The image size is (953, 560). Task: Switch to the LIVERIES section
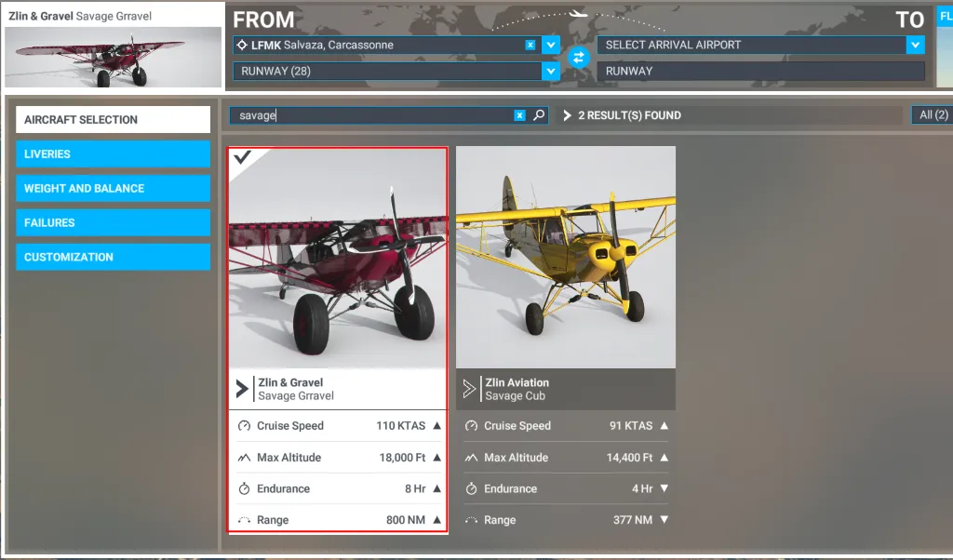tap(112, 153)
